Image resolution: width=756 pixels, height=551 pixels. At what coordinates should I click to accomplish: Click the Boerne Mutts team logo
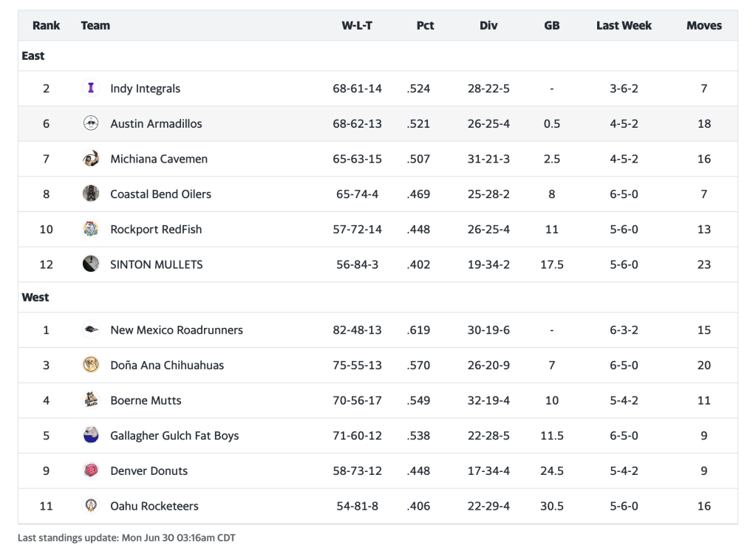pos(91,400)
